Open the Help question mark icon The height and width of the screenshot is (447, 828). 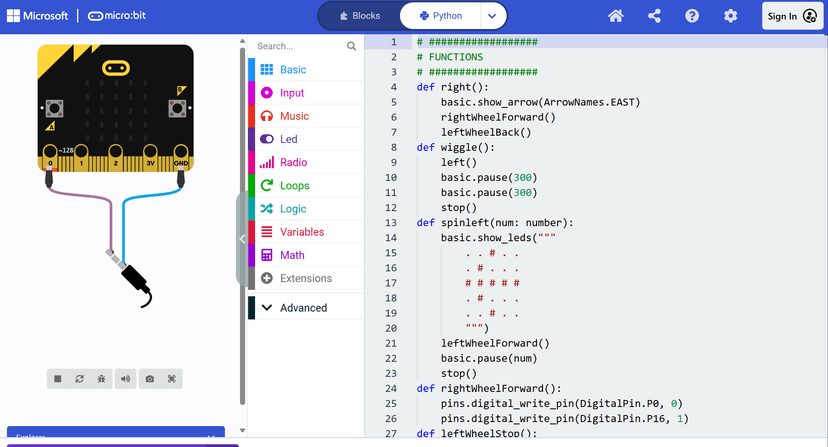click(x=692, y=16)
